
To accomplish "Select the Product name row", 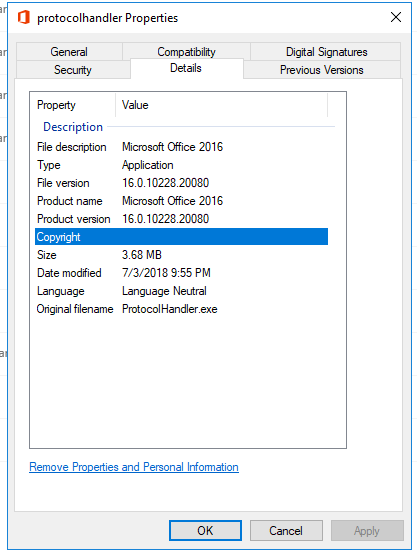I will click(181, 201).
